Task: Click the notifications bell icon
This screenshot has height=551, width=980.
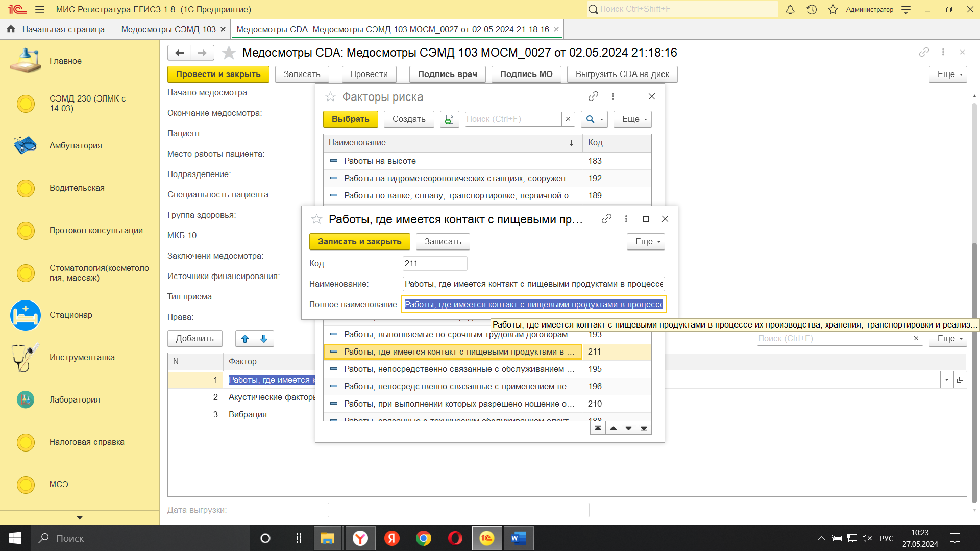Action: click(x=790, y=9)
